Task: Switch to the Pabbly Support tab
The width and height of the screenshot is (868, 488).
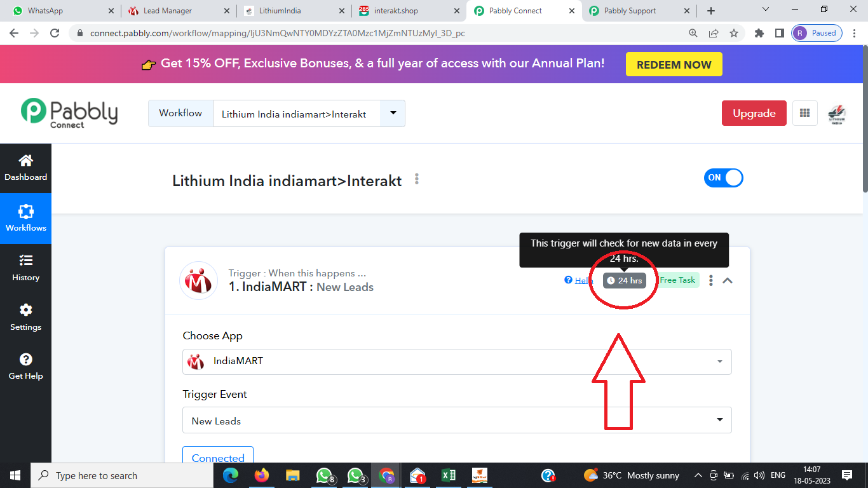Action: pyautogui.click(x=639, y=11)
